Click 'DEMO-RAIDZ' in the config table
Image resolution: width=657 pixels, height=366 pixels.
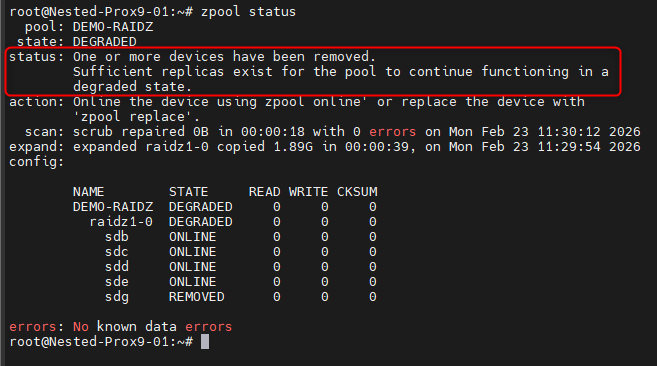click(x=113, y=207)
